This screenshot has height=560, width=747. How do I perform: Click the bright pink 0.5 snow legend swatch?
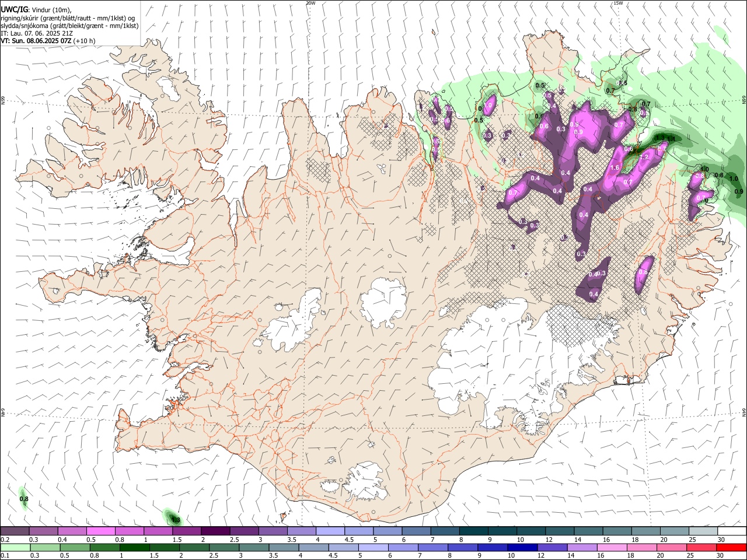coord(100,531)
